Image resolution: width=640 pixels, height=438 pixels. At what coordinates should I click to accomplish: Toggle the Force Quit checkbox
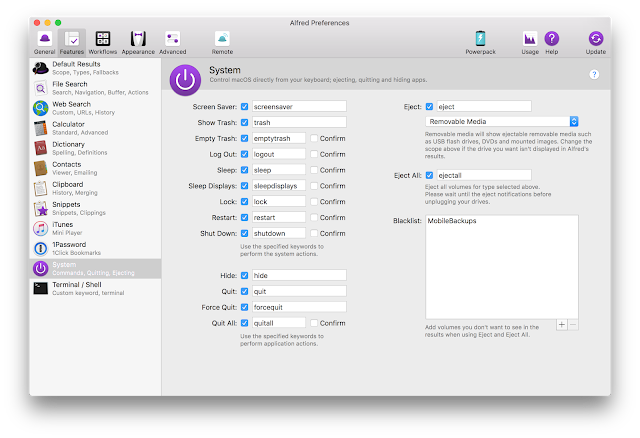(x=244, y=307)
